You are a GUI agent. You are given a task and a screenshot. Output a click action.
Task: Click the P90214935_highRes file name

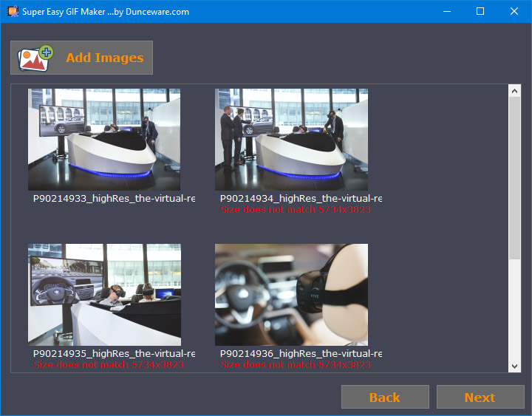114,354
